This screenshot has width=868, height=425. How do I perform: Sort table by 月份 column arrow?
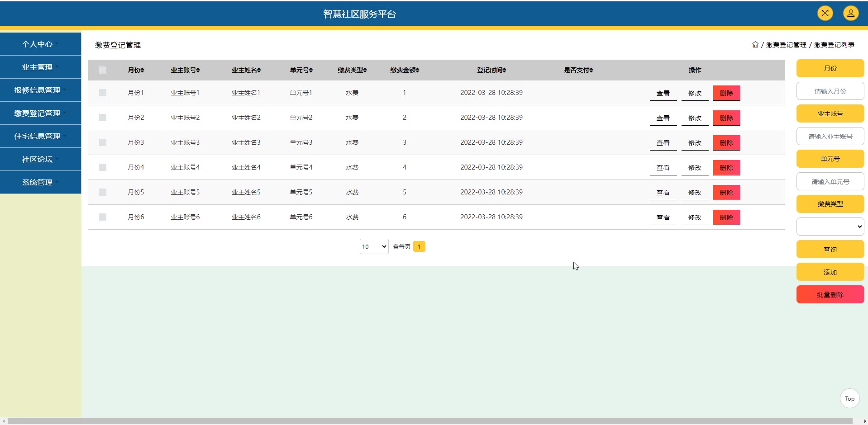[142, 70]
